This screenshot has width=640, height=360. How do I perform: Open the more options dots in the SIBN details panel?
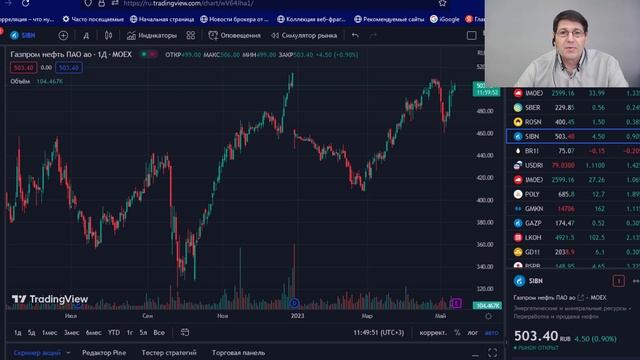636,281
